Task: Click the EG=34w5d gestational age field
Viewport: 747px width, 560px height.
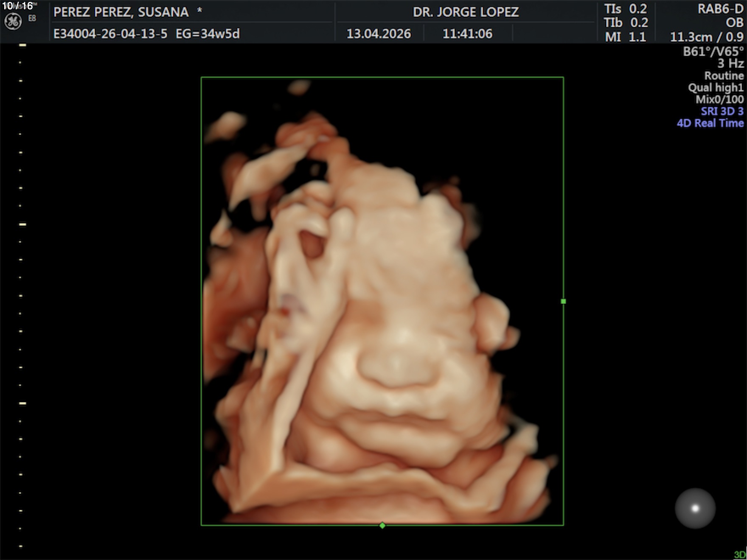Action: click(208, 34)
